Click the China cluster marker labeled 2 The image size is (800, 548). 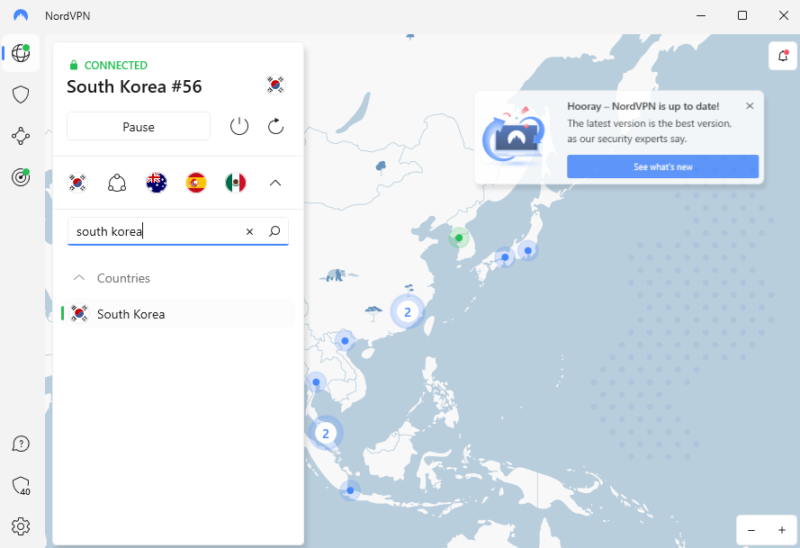pyautogui.click(x=407, y=312)
